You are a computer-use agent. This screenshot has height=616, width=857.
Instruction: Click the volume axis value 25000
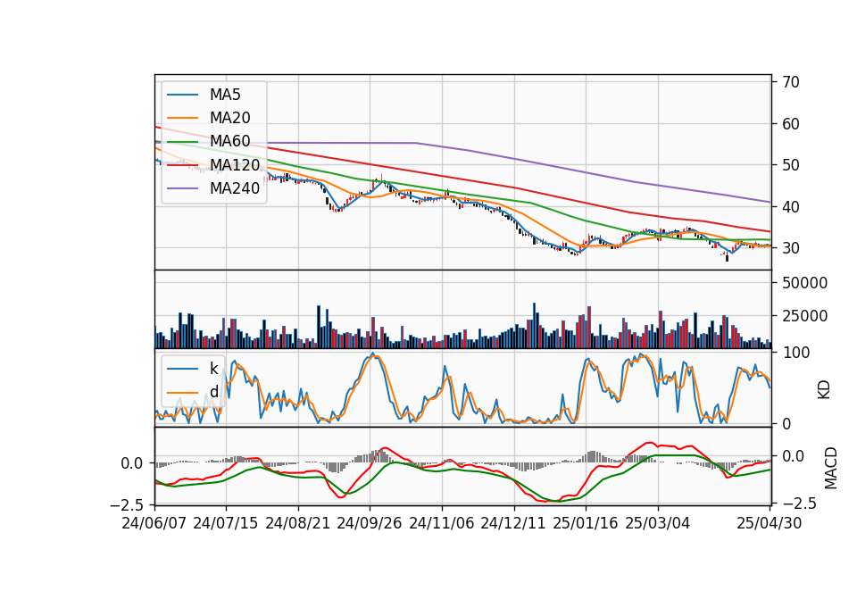[805, 316]
